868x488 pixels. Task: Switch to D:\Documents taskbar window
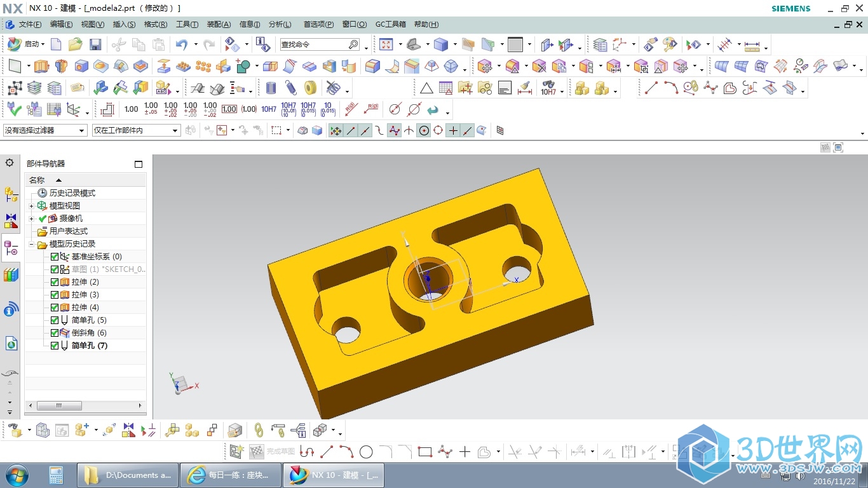pyautogui.click(x=127, y=475)
